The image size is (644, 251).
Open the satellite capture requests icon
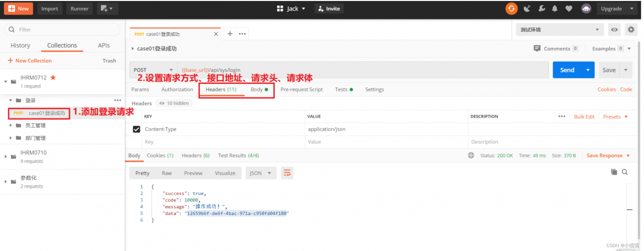pos(527,9)
